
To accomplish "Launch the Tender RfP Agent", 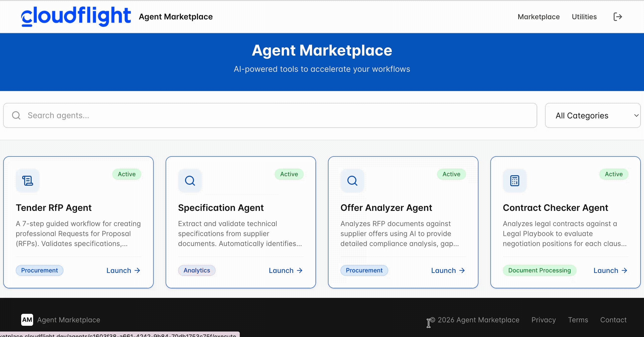I will point(123,270).
